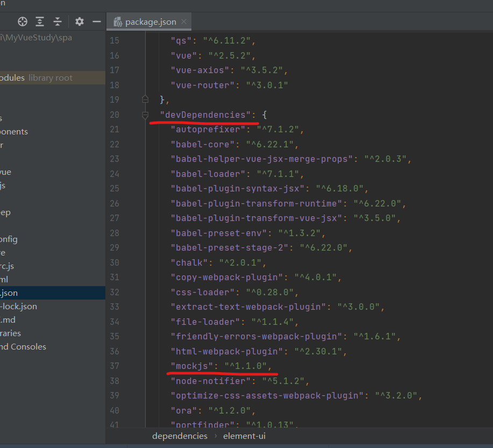Screen dimensions: 493x448
Task: Click line number 20 in the gutter
Action: 115,115
